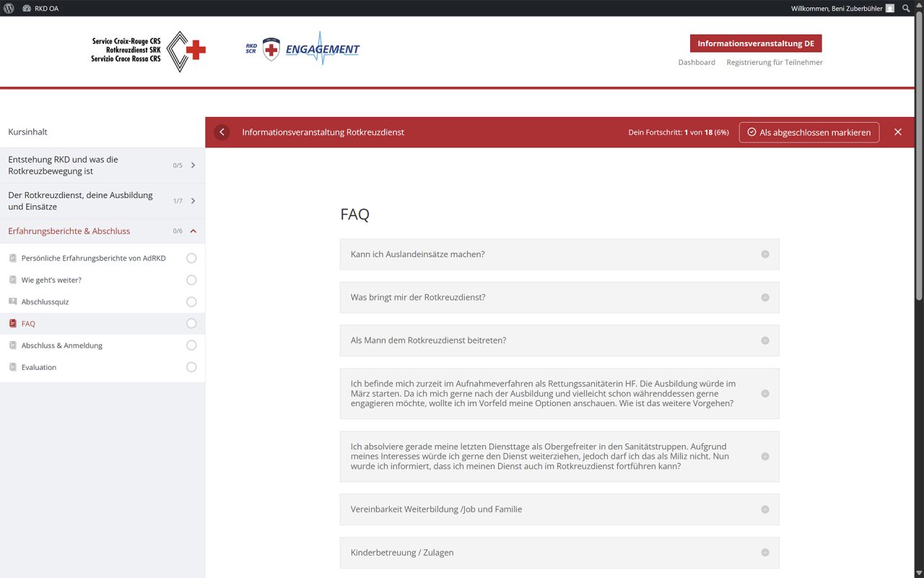924x578 pixels.
Task: Click Als abgeschlossen markieren button
Action: (x=808, y=132)
